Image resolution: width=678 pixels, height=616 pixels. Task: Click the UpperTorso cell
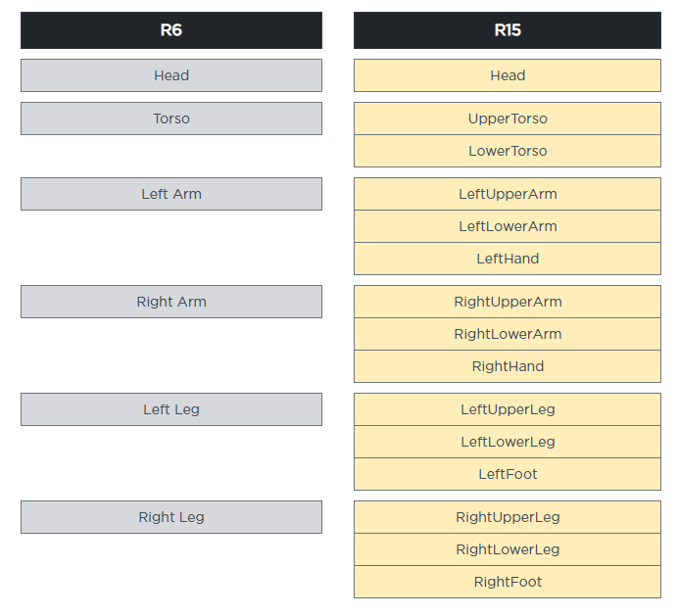pyautogui.click(x=508, y=118)
